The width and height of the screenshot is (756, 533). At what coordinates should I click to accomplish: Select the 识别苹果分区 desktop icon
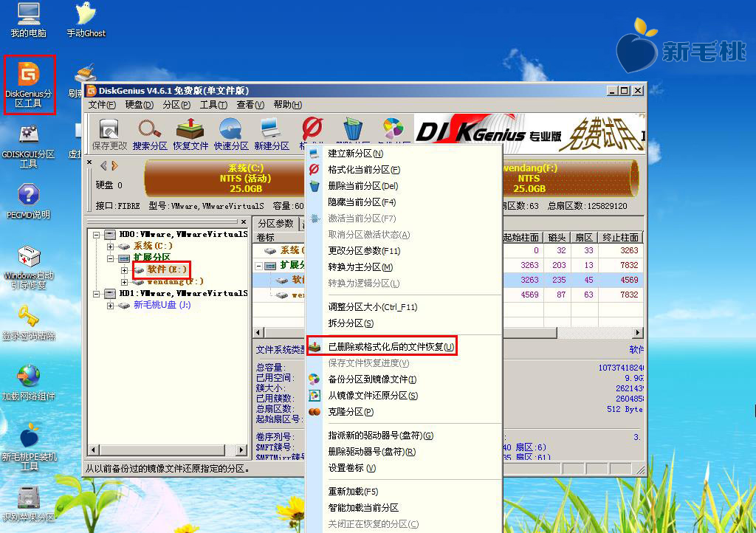pyautogui.click(x=29, y=504)
